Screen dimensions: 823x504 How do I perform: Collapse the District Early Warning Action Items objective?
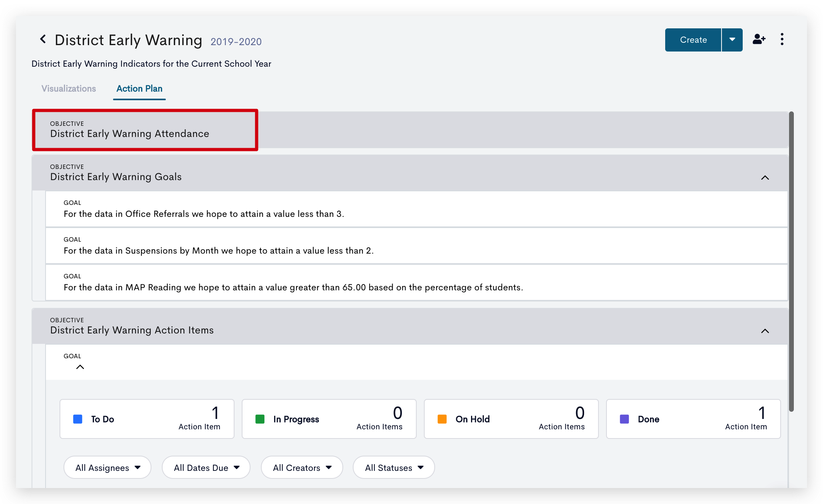click(765, 331)
